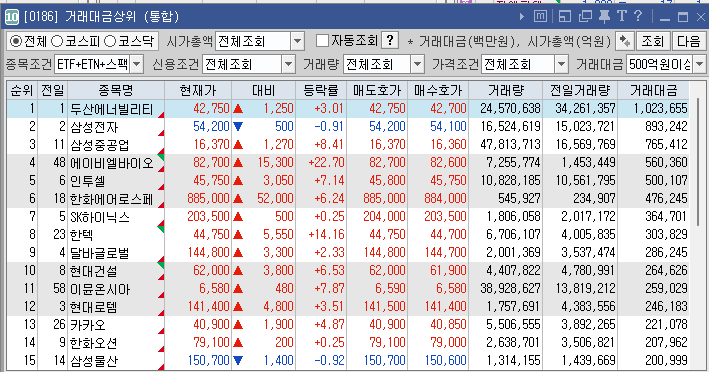The width and height of the screenshot is (709, 372).
Task: Select the 삼성중공업 stock name
Action: pyautogui.click(x=99, y=145)
